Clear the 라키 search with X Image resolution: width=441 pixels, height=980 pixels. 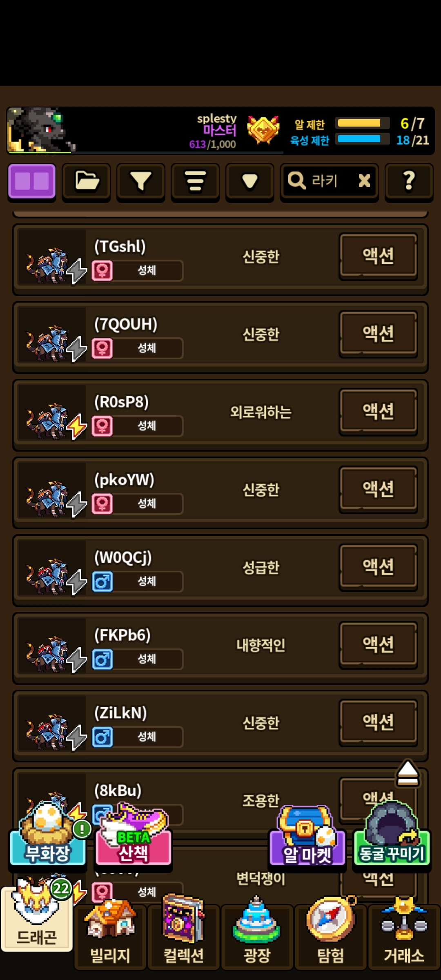tap(364, 180)
